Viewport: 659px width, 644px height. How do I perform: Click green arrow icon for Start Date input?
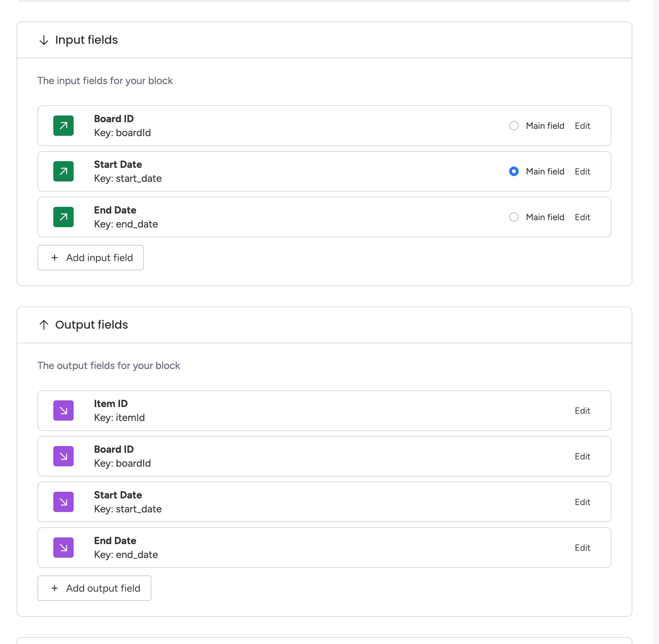pos(63,172)
